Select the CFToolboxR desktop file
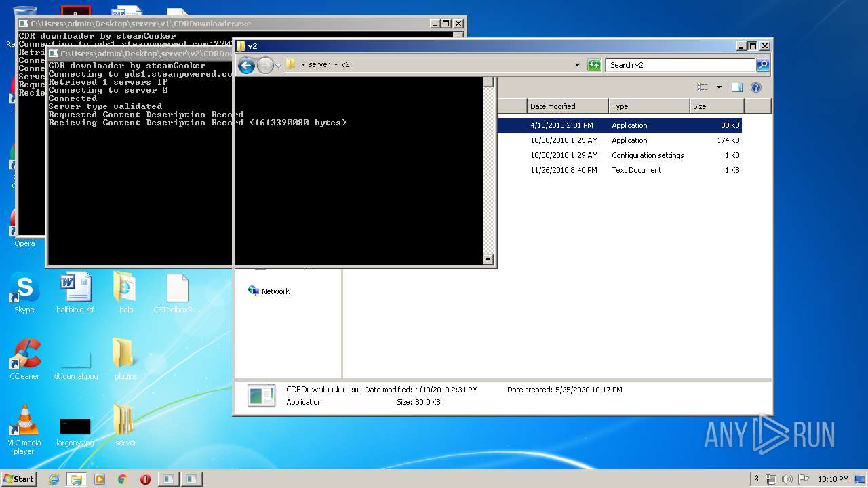The width and height of the screenshot is (868, 488). [177, 294]
